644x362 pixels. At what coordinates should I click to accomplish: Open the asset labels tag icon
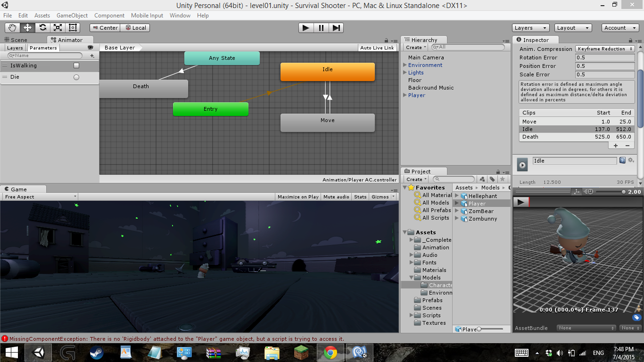(x=636, y=318)
